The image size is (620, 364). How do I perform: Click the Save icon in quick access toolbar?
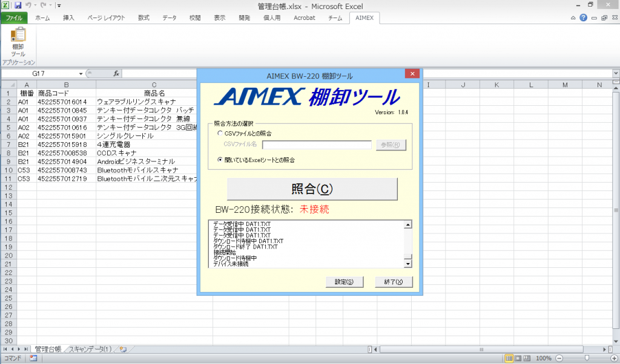18,5
